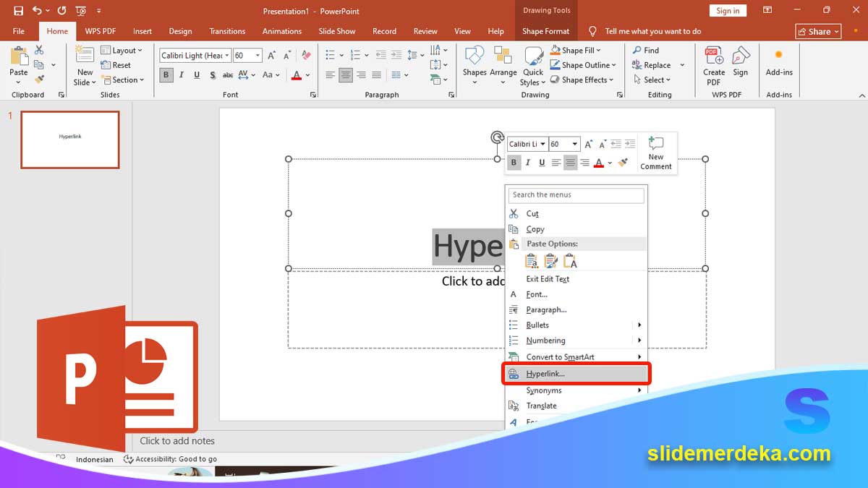Toggle Center alignment on mini toolbar

click(571, 163)
